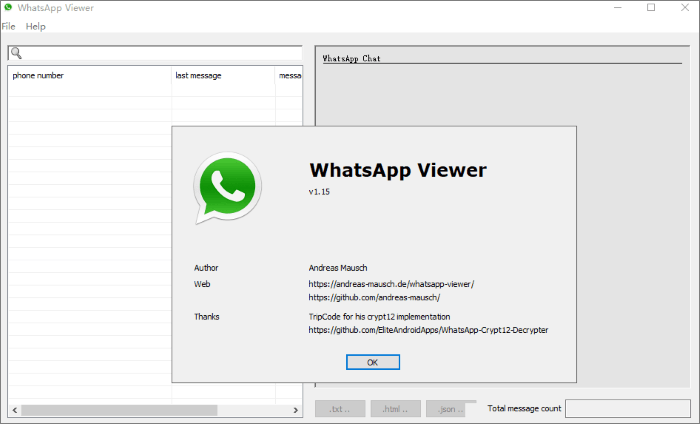The height and width of the screenshot is (424, 700).
Task: Click the Total message count field
Action: click(x=628, y=408)
